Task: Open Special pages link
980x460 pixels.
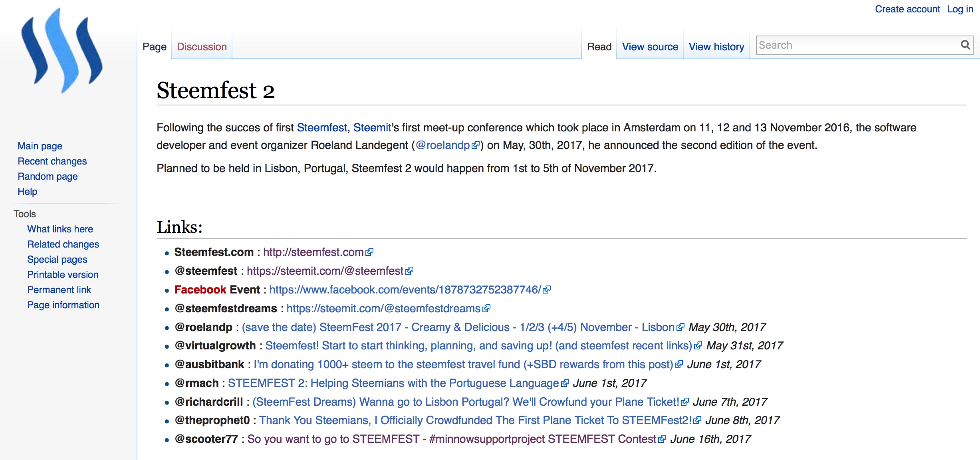Action: [57, 260]
